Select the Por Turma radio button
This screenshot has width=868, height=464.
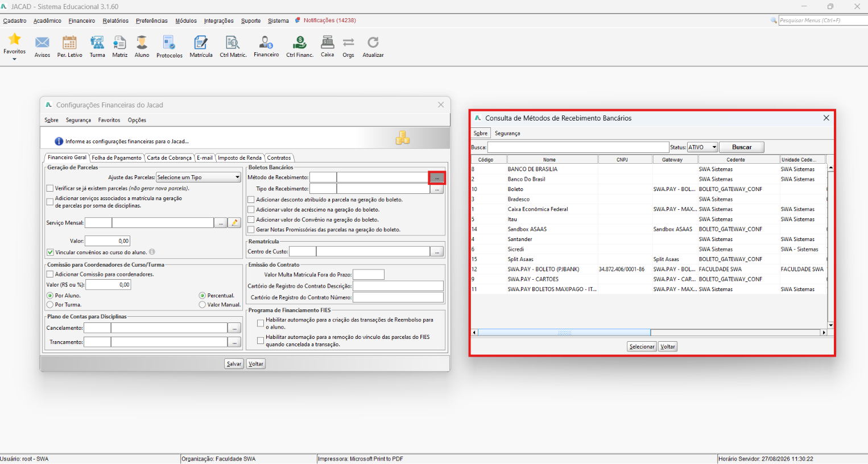(x=50, y=305)
